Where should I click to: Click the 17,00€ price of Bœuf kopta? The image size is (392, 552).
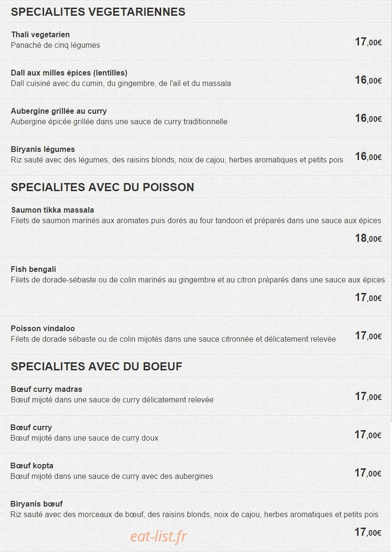click(368, 473)
